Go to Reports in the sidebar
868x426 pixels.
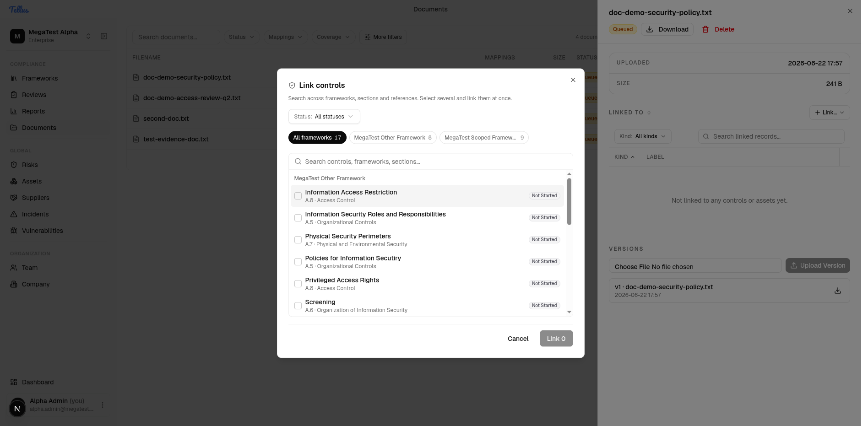(33, 111)
